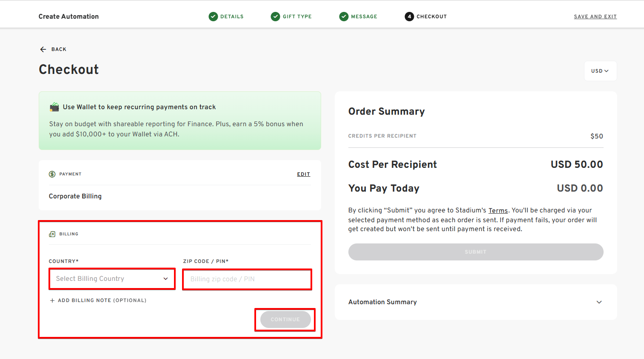
Task: Click the Billing section icon
Action: pos(52,234)
